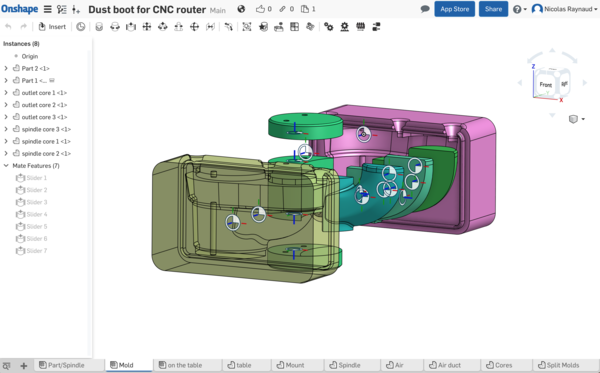The height and width of the screenshot is (373, 600).
Task: Select Origin in instances list
Action: click(30, 56)
